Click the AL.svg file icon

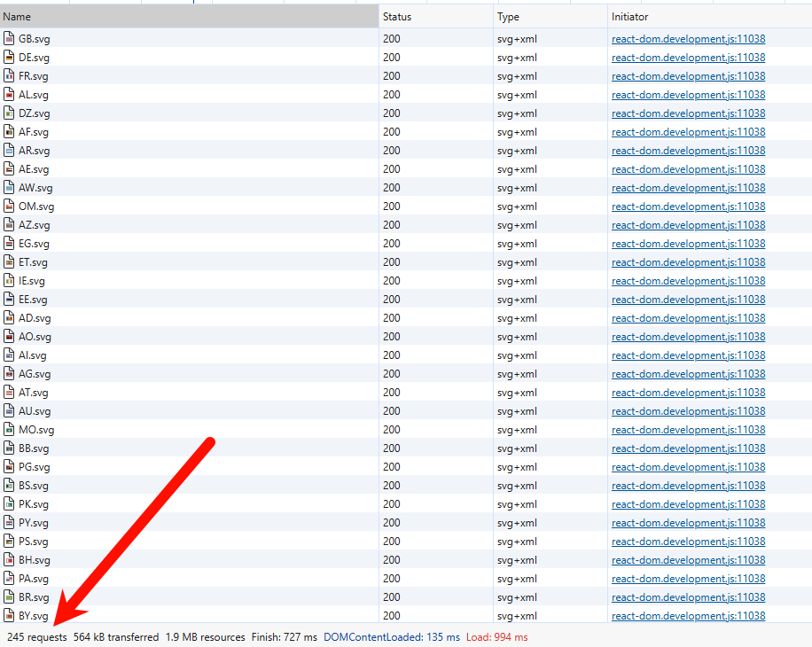coord(9,95)
